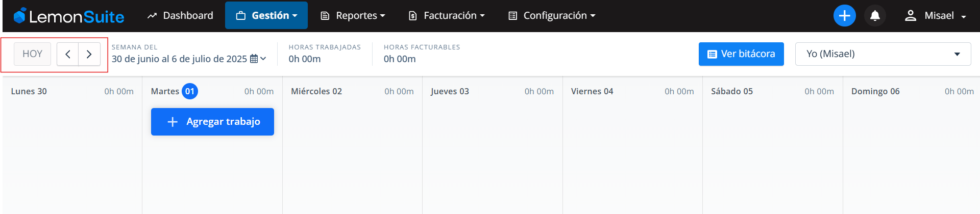Click the HOY button

click(32, 54)
